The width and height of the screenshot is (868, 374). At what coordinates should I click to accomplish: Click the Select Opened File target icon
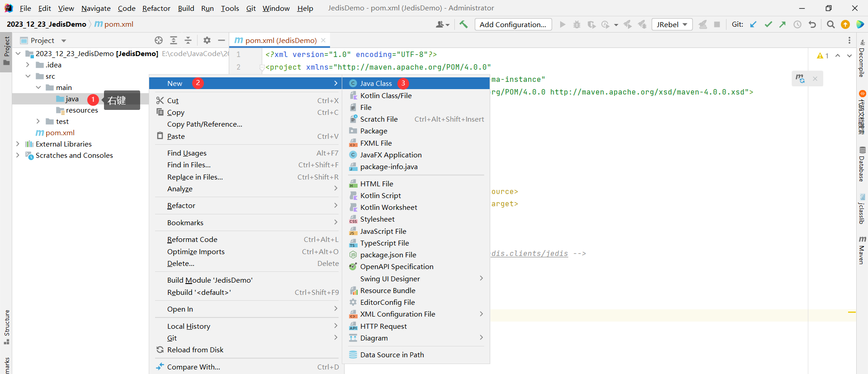coord(159,40)
